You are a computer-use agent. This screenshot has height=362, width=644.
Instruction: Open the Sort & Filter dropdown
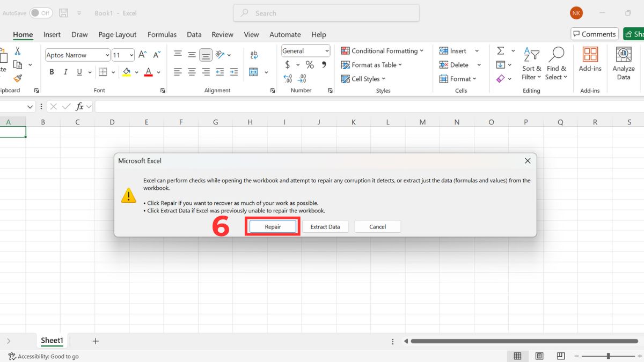[x=531, y=63]
